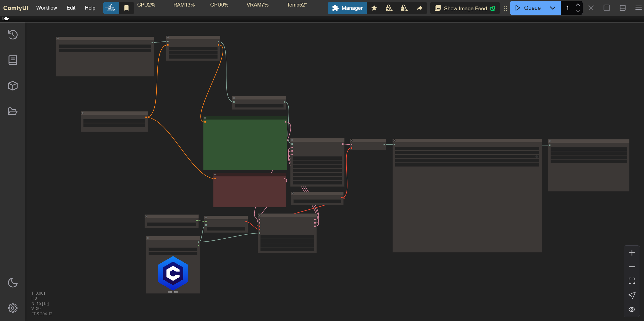Click the share arrow icon in toolbar
The height and width of the screenshot is (321, 644).
[419, 8]
